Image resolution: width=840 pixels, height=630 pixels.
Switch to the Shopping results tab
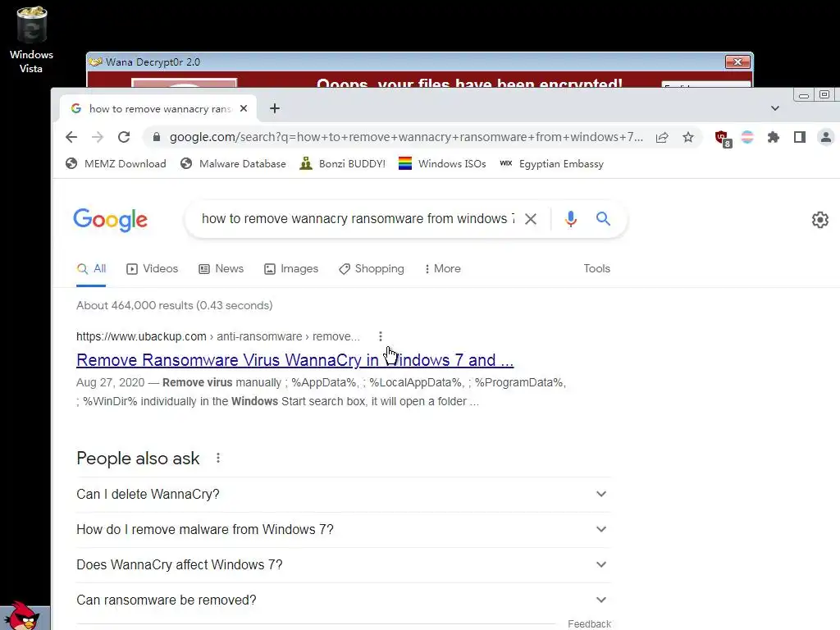click(x=372, y=269)
